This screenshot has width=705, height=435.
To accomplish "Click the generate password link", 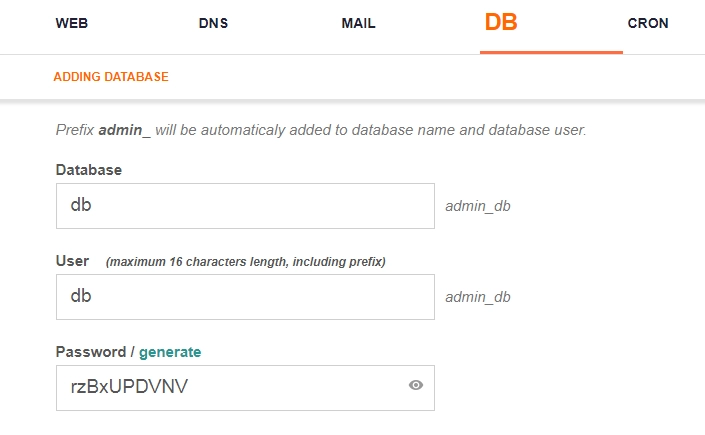I will tap(170, 352).
